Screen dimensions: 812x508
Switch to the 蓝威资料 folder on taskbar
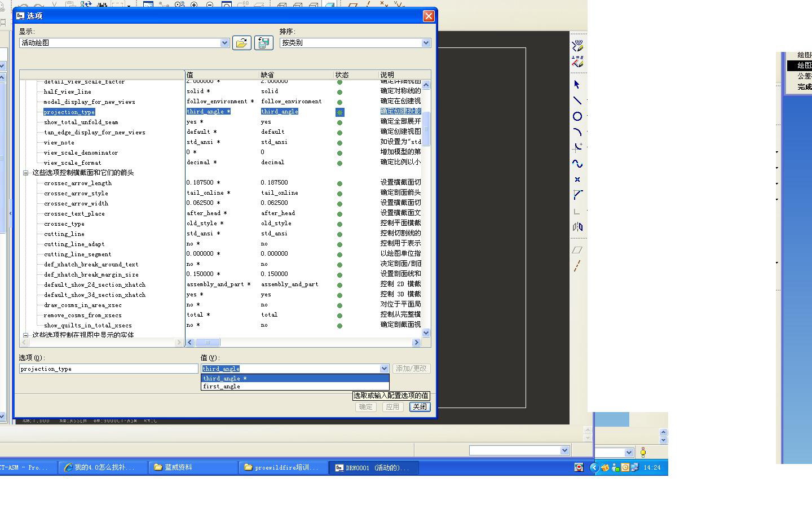[x=193, y=467]
